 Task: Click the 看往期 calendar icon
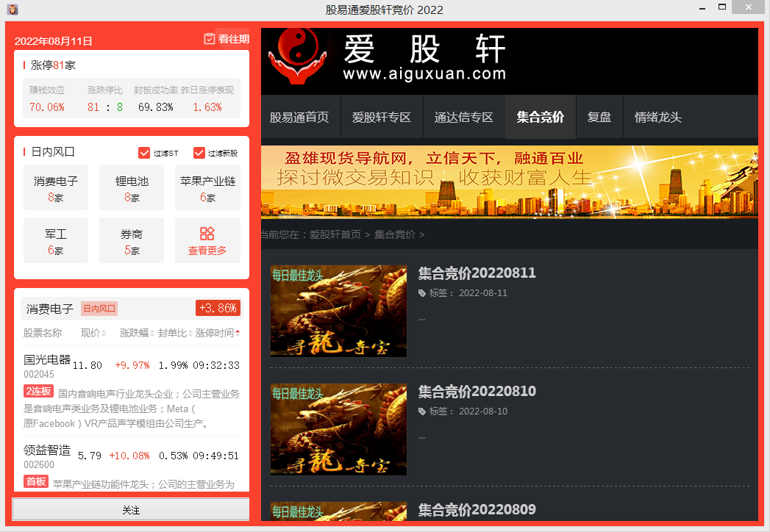(210, 39)
